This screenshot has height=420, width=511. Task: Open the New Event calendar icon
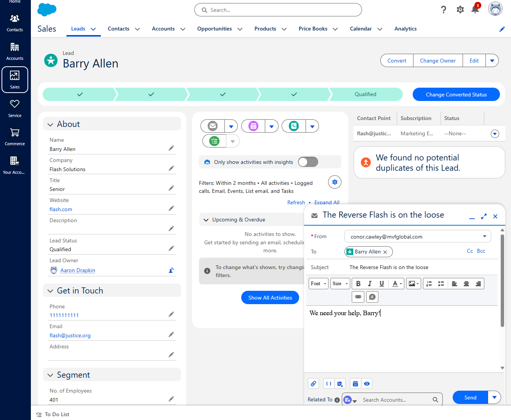[253, 126]
